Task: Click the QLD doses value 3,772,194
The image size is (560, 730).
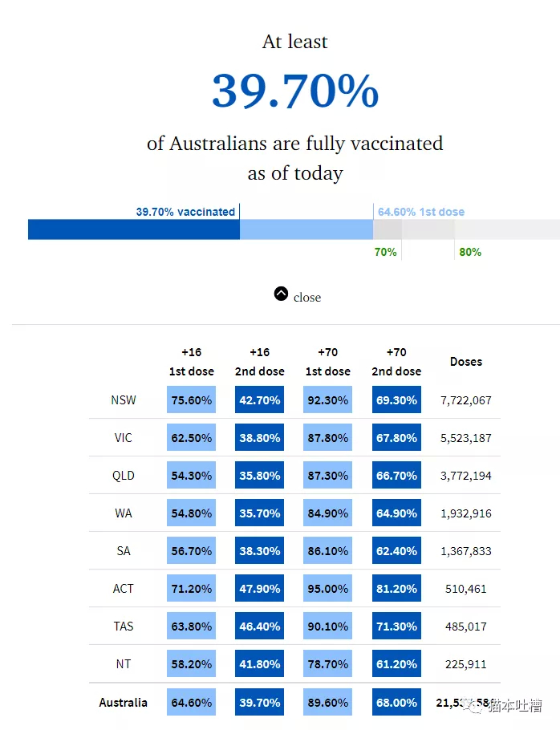Action: click(x=466, y=476)
